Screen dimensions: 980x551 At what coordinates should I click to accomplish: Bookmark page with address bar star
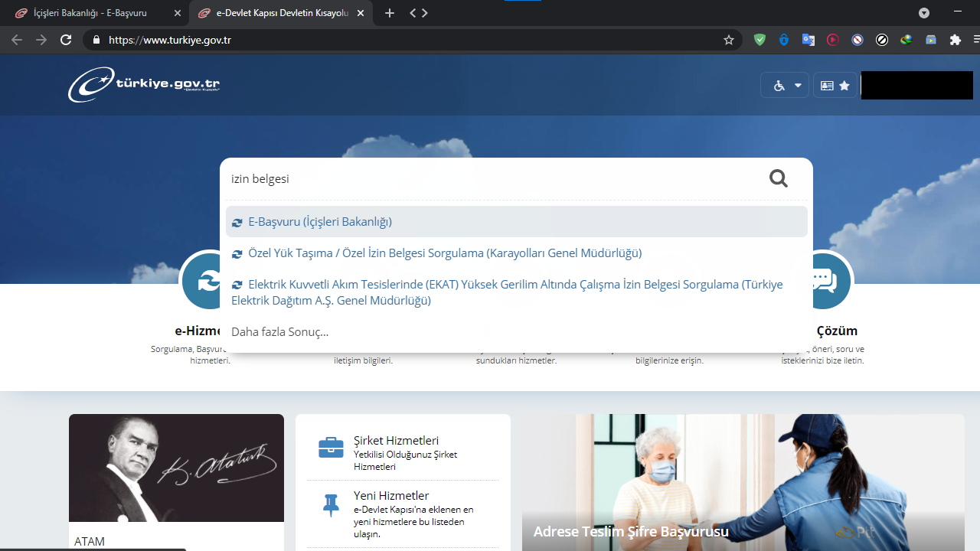tap(728, 40)
